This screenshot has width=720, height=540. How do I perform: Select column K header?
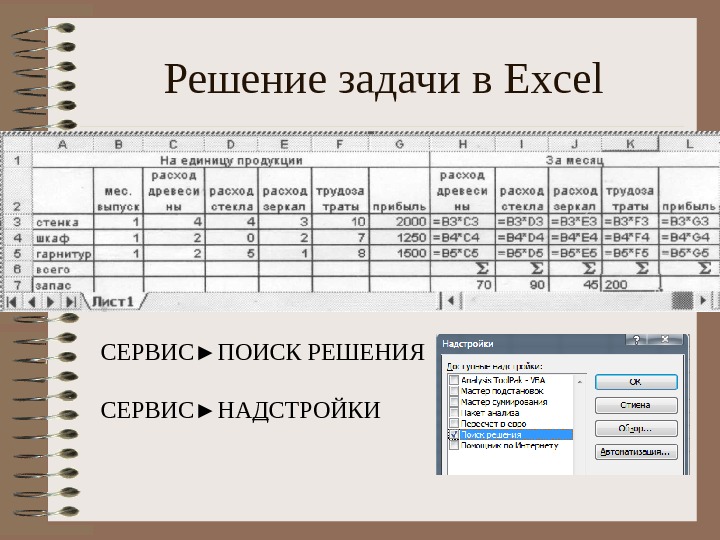(x=630, y=144)
